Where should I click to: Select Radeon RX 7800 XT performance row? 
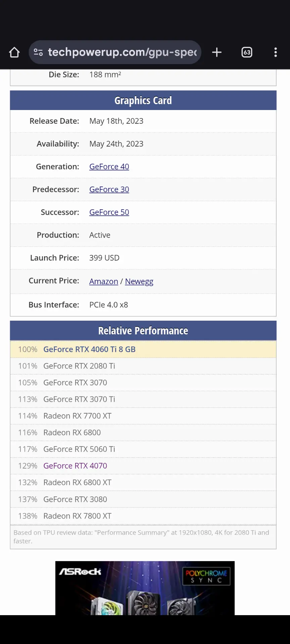(x=143, y=516)
